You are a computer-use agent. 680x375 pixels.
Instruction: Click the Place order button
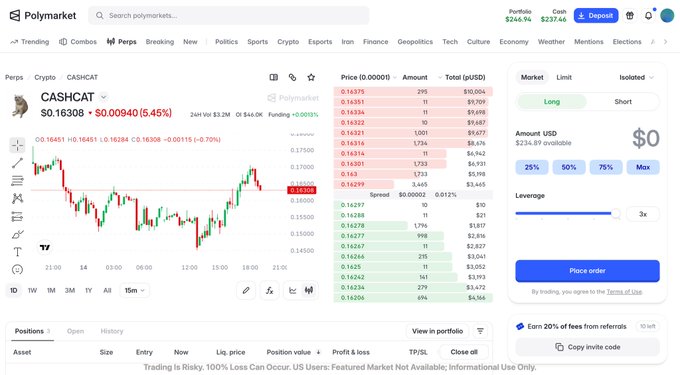click(587, 271)
